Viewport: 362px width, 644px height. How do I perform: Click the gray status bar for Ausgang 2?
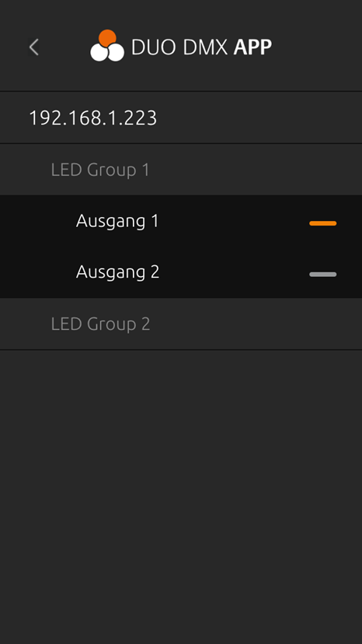(323, 275)
